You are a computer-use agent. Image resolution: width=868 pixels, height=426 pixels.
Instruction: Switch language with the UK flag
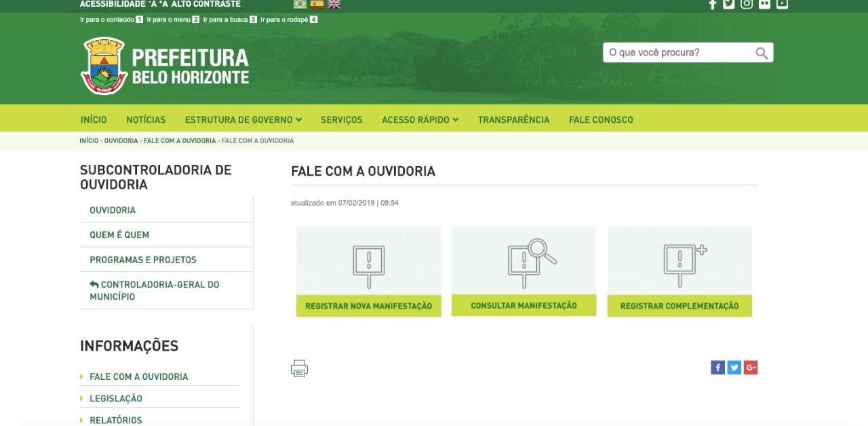coord(334,4)
